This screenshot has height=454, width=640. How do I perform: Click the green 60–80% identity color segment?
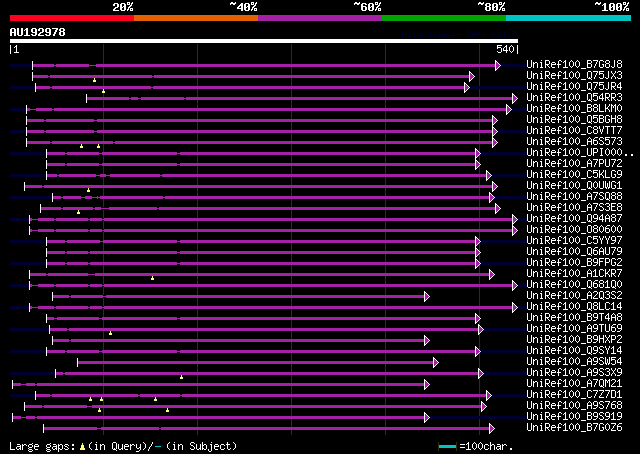pos(444,18)
